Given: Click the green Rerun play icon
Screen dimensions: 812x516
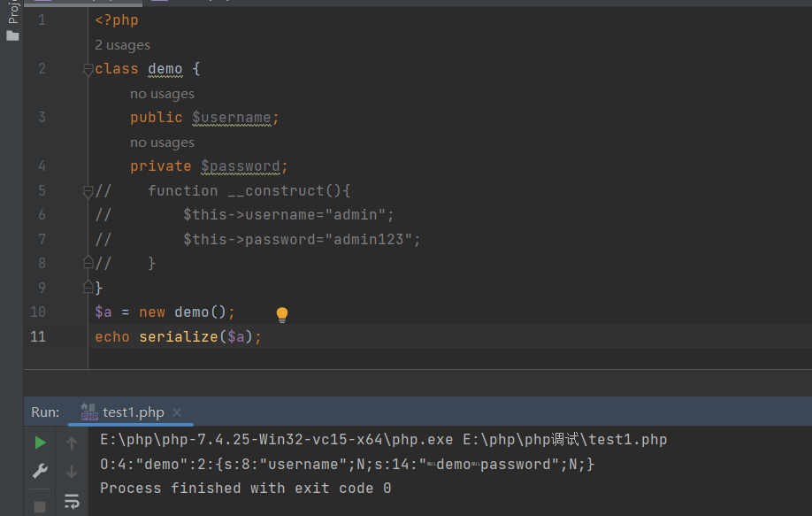Looking at the screenshot, I should pos(40,443).
